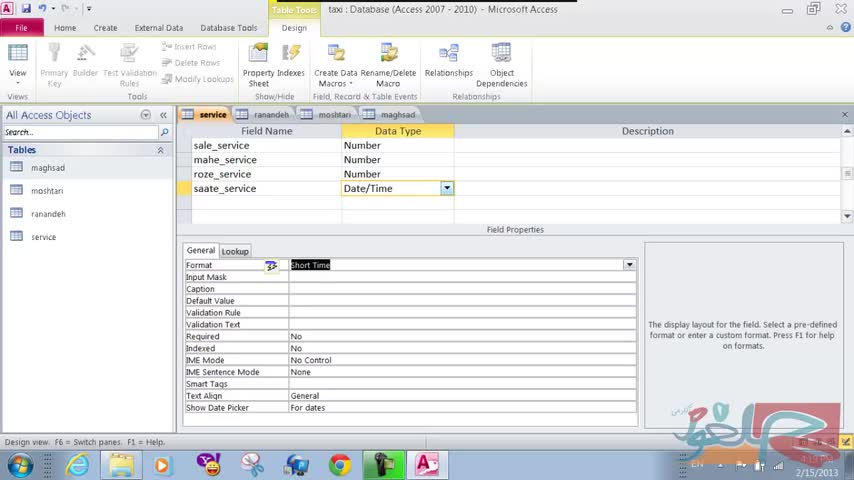Launch Internet Explorer from taskbar
This screenshot has width=854, height=480.
coord(77,465)
